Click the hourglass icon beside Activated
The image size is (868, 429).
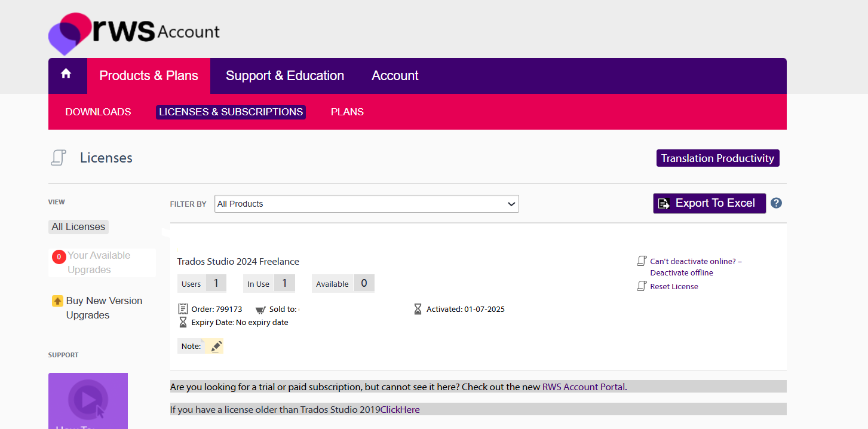418,309
